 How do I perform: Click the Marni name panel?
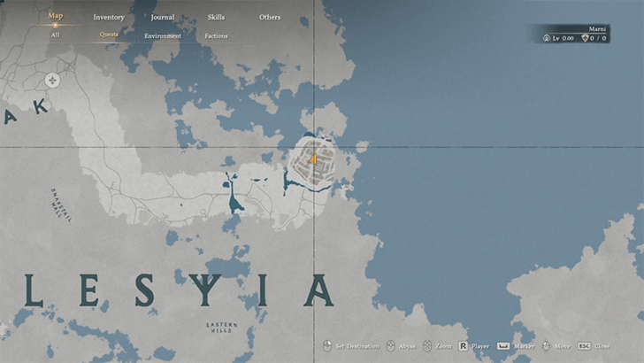coord(597,28)
